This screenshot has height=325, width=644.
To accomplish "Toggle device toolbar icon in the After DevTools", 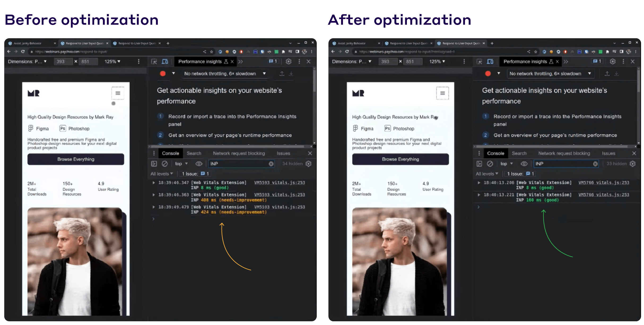I will click(x=490, y=62).
